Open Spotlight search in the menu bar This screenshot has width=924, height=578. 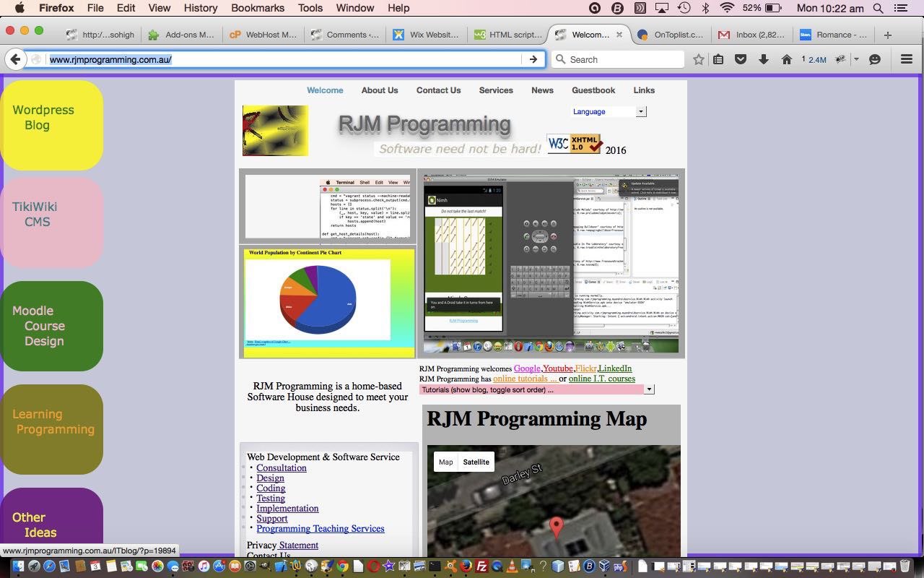(x=879, y=8)
